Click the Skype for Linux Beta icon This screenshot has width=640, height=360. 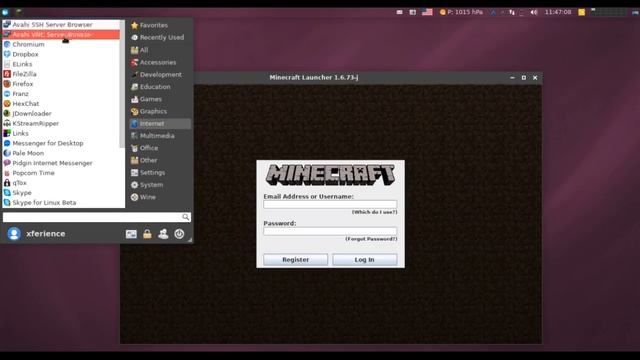(7, 202)
